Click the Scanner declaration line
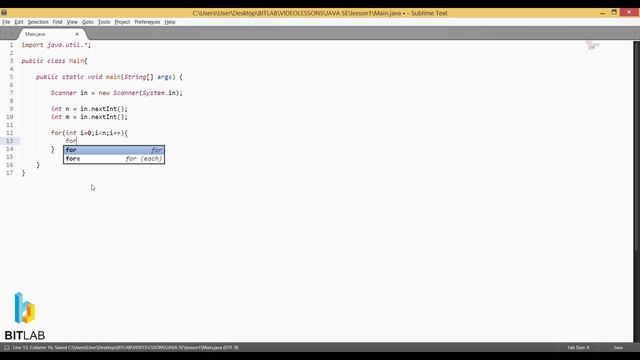 coord(117,93)
